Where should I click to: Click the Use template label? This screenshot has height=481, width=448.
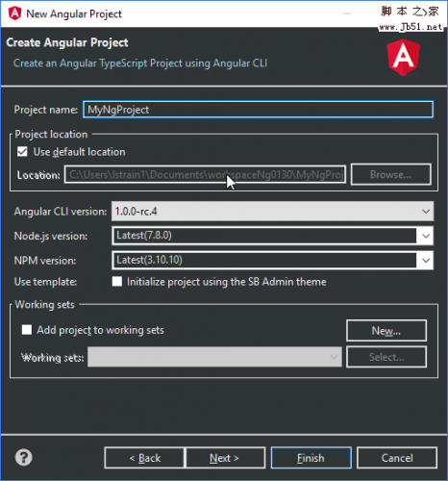click(x=45, y=282)
